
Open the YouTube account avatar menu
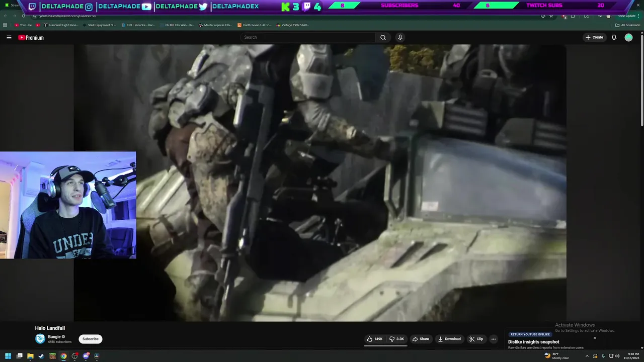tap(628, 38)
